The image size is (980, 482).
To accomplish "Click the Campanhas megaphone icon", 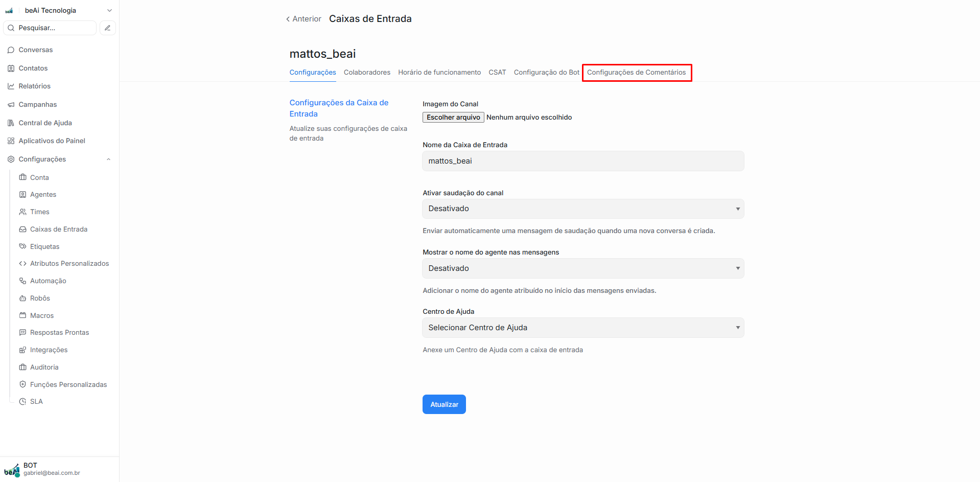I will pyautogui.click(x=11, y=105).
